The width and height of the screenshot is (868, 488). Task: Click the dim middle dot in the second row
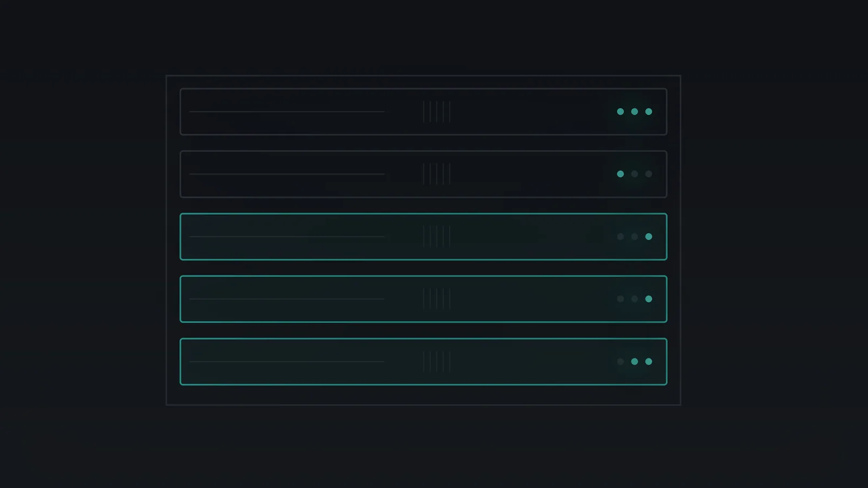634,174
